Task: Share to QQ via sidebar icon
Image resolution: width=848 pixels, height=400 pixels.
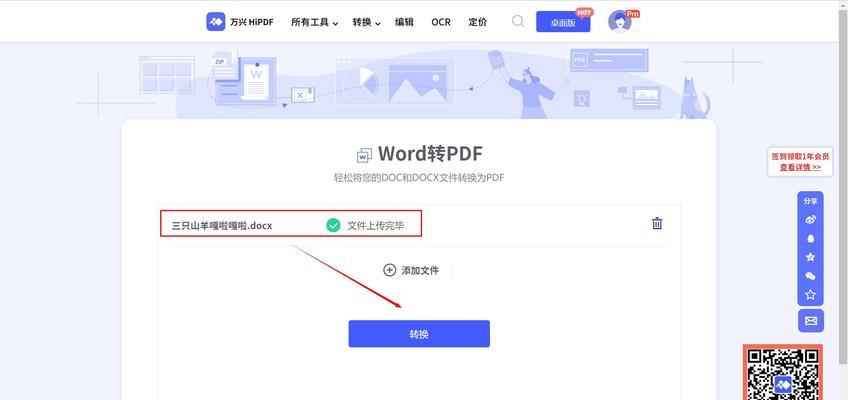Action: [810, 238]
